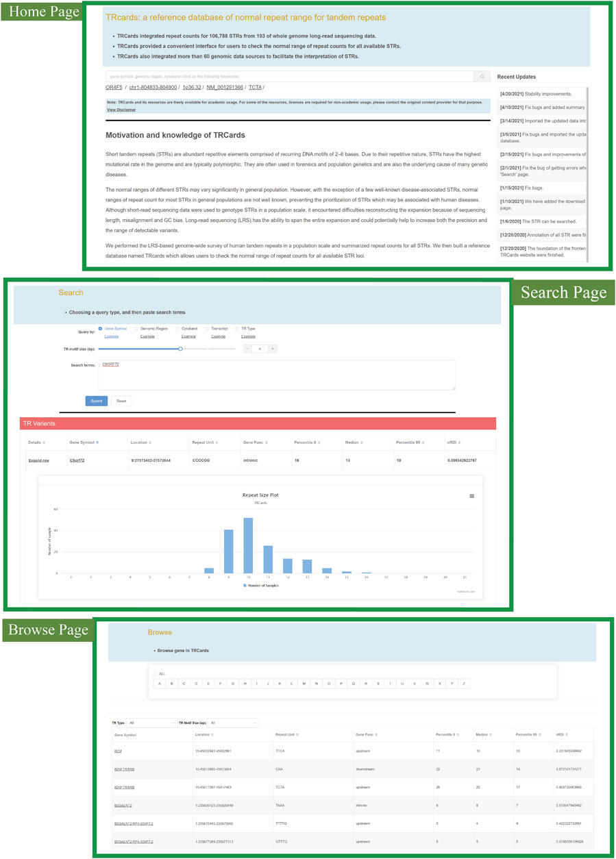The image size is (616, 859).
Task: Click the home page search input field
Action: click(x=290, y=77)
